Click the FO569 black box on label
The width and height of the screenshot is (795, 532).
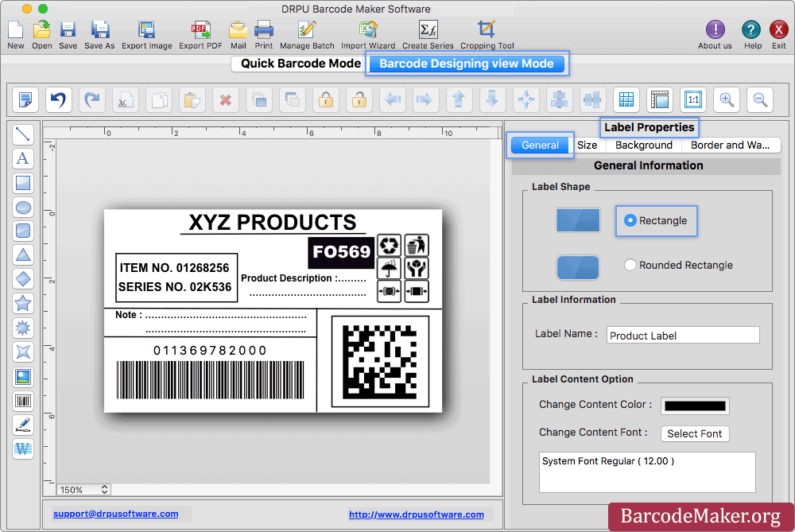[x=341, y=252]
